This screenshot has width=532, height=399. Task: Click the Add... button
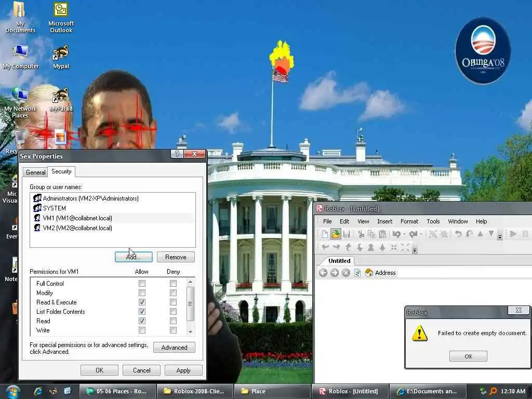134,257
